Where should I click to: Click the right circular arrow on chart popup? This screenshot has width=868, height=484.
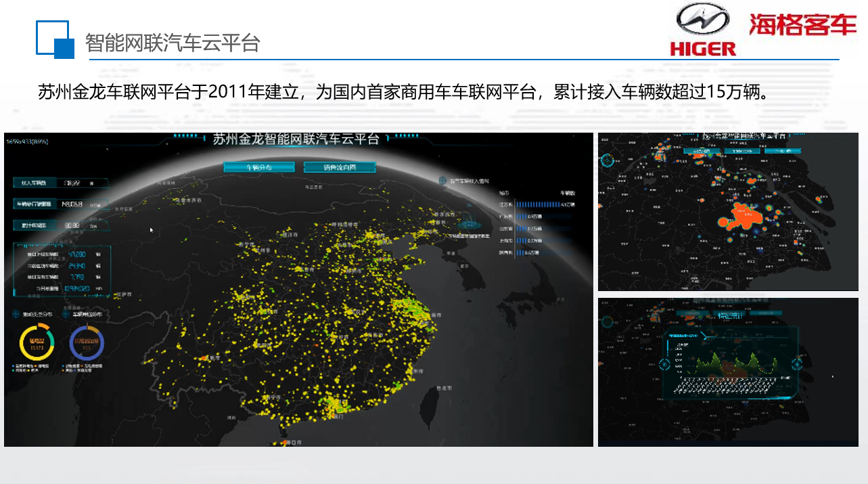point(796,365)
